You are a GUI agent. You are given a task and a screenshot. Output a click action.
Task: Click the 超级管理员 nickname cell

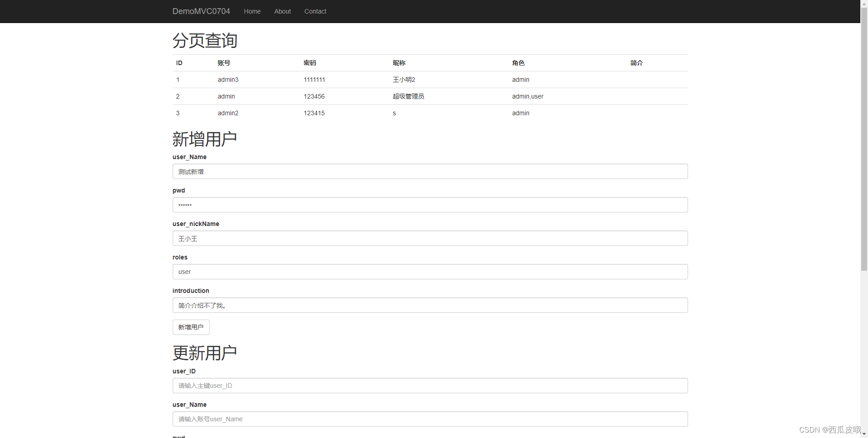pyautogui.click(x=408, y=96)
